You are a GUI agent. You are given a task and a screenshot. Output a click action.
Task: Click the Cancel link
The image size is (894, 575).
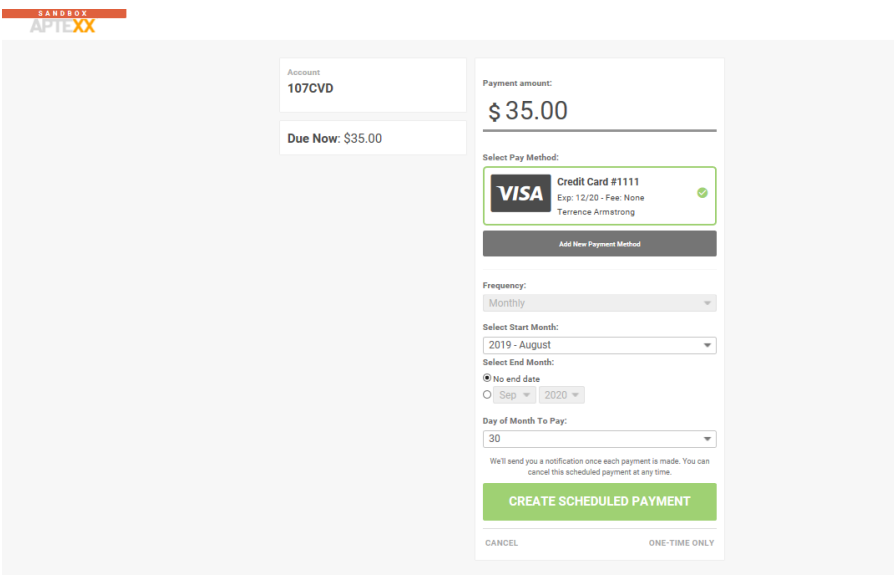[x=501, y=543]
